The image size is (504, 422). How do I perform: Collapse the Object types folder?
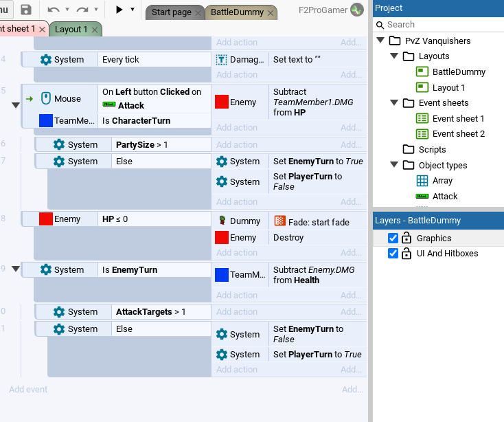click(394, 164)
